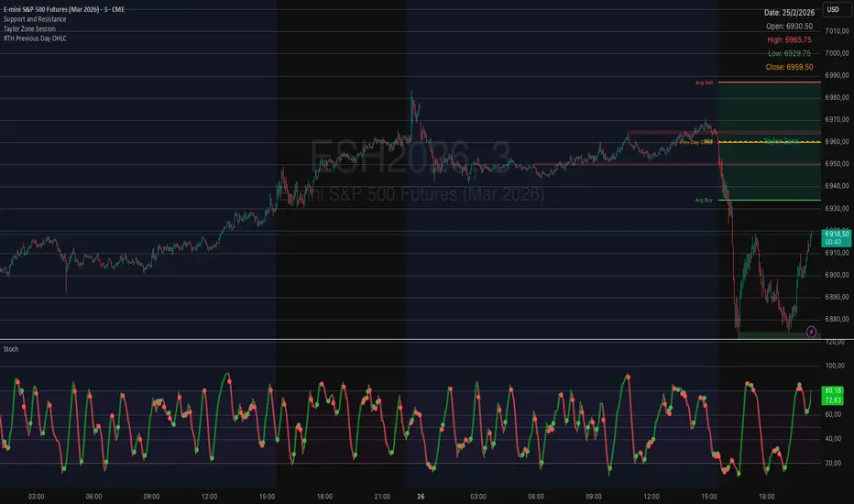Click the Avg Buy line label

pyautogui.click(x=704, y=200)
